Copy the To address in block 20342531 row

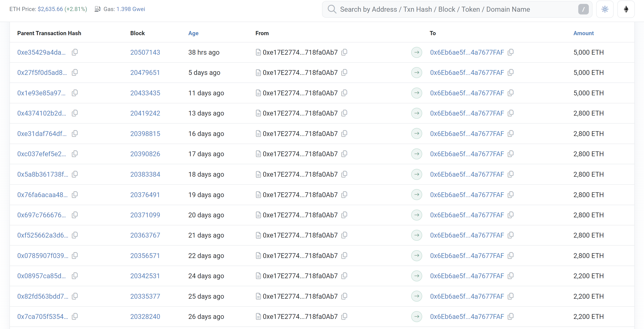(511, 276)
